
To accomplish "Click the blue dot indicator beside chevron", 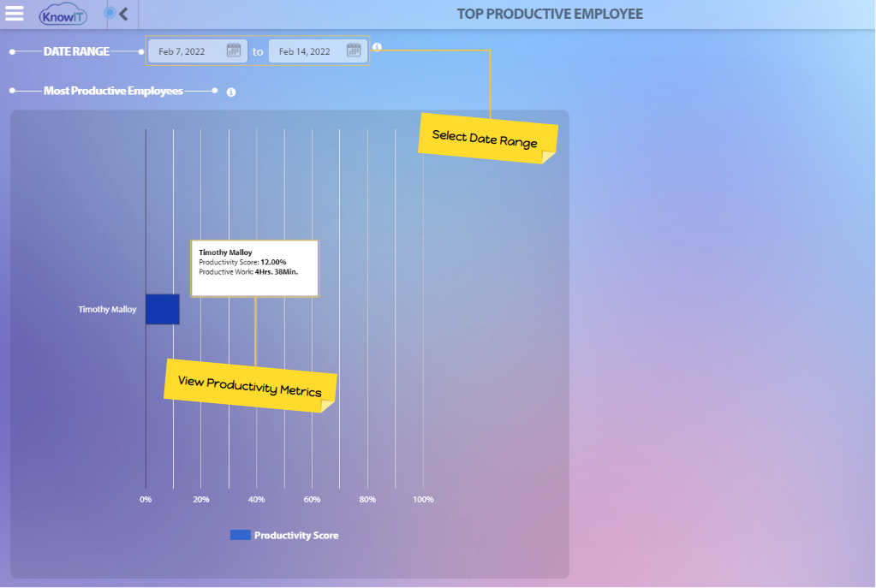I will (x=110, y=12).
